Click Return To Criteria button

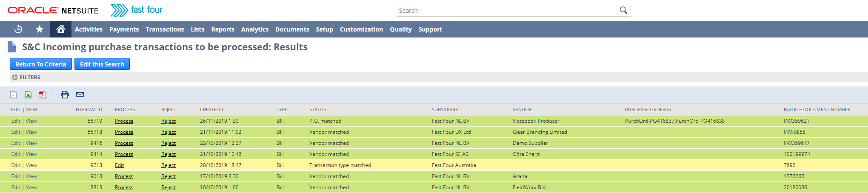41,64
